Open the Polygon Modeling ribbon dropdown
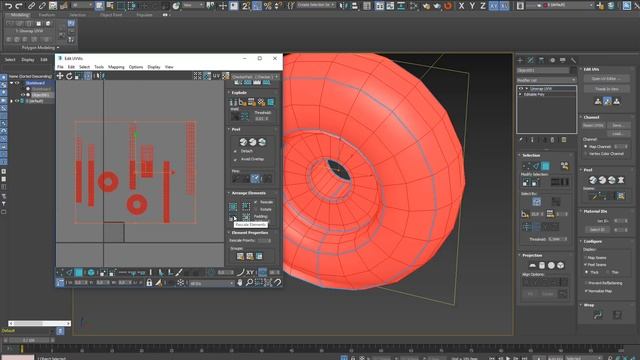This screenshot has width=640, height=360. (40, 48)
